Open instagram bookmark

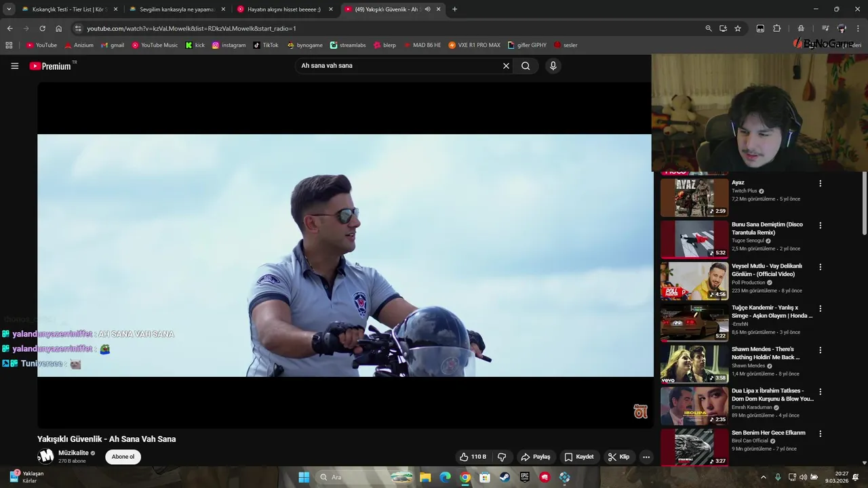[229, 45]
